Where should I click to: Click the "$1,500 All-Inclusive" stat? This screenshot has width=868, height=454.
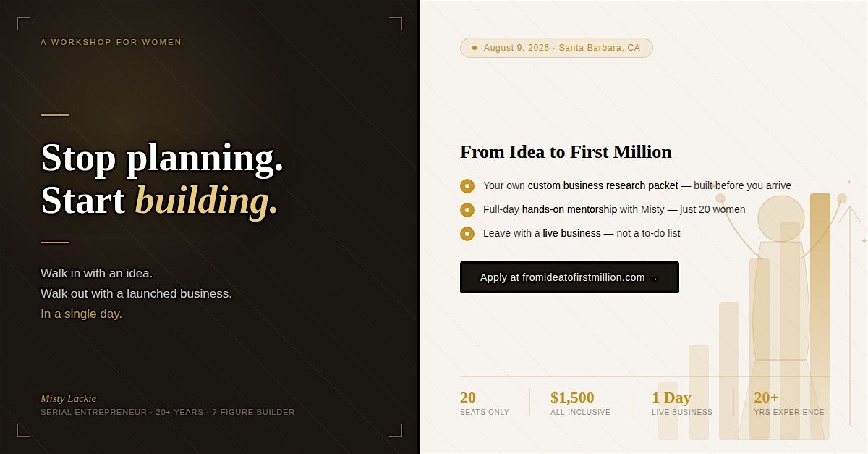pyautogui.click(x=579, y=404)
